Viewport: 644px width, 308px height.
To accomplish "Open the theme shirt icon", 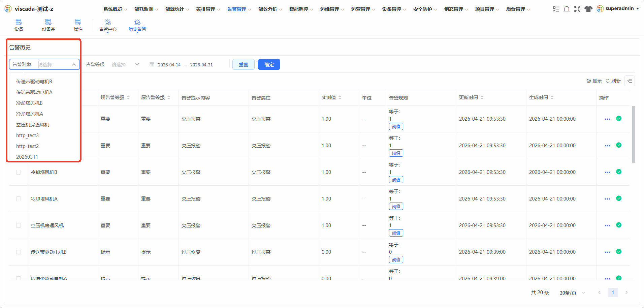I will coord(588,9).
